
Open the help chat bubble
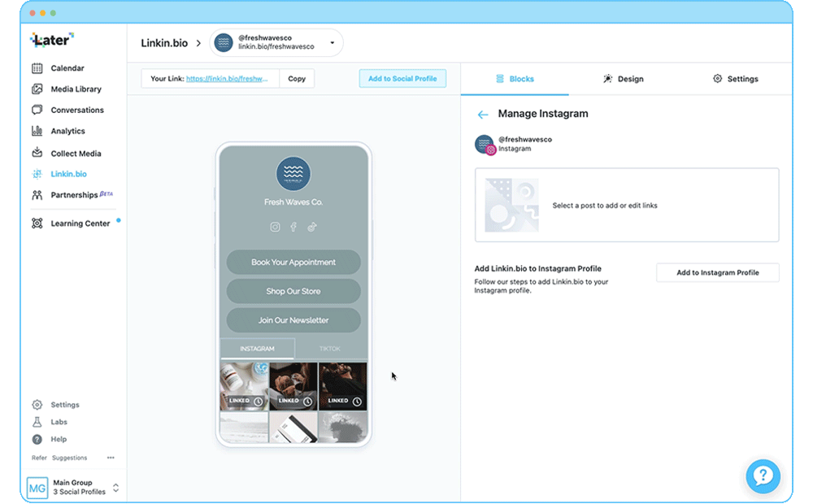(x=763, y=476)
